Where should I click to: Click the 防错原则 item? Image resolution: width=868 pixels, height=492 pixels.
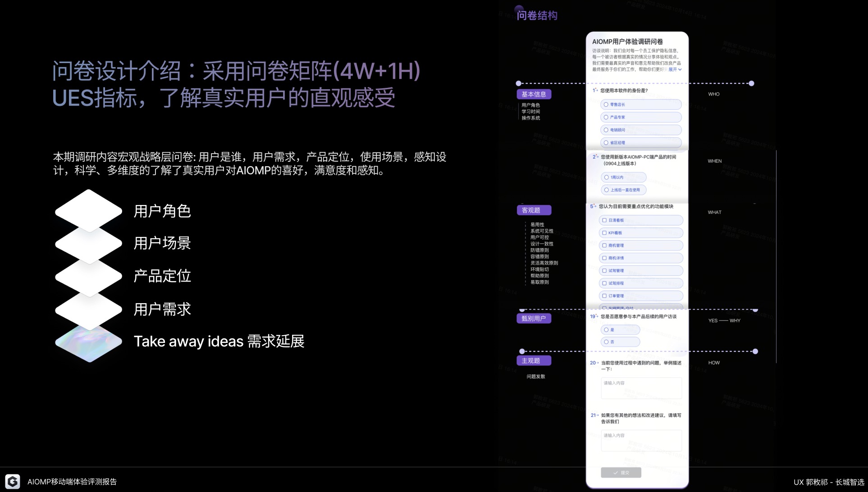coord(539,250)
